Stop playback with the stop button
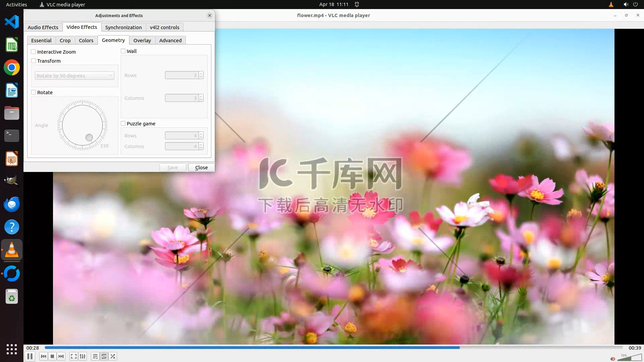This screenshot has width=644, height=362. coord(52,356)
